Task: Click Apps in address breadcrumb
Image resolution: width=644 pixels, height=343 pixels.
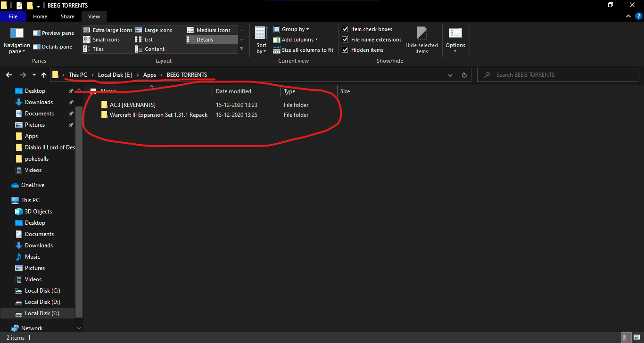Action: [149, 75]
